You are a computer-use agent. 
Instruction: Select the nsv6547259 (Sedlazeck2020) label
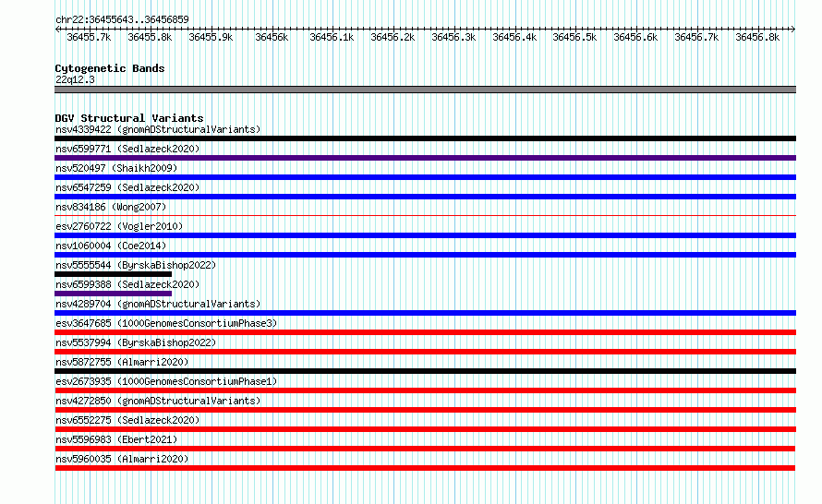coord(127,187)
